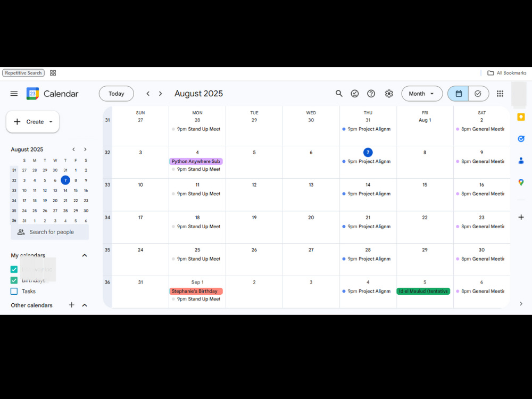Open the Month view dropdown

tap(422, 94)
